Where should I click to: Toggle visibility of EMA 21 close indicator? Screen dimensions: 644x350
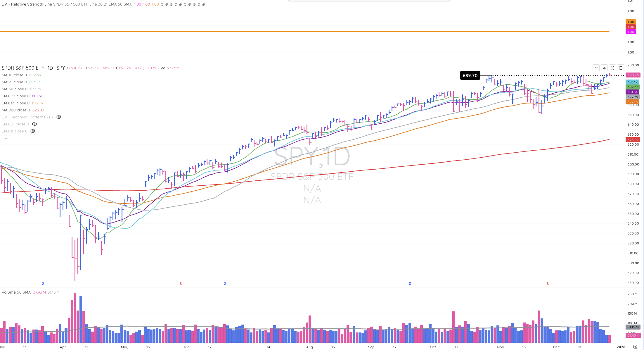coord(34,124)
